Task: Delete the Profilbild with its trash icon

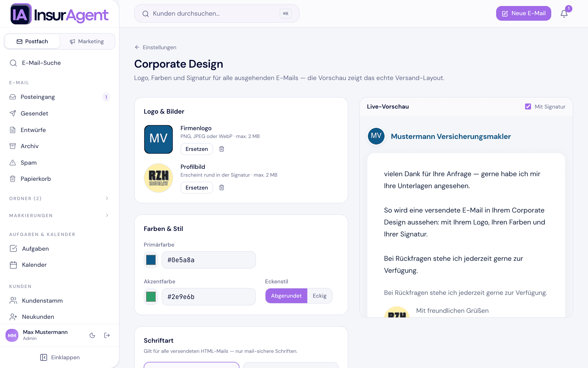Action: [x=222, y=188]
